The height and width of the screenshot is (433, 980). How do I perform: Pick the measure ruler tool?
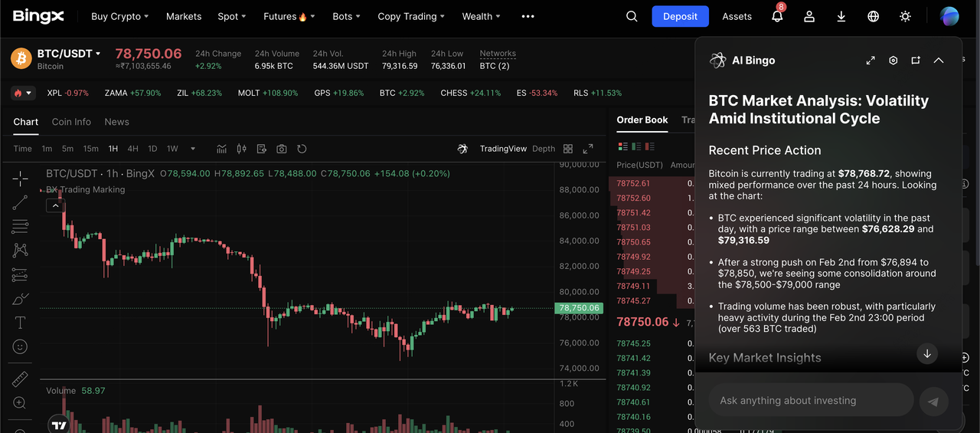[x=20, y=379]
